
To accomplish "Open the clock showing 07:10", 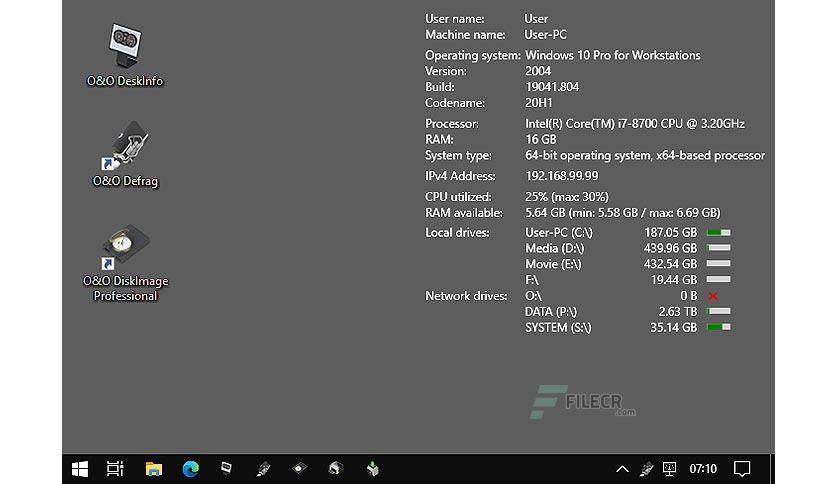I will pyautogui.click(x=703, y=469).
